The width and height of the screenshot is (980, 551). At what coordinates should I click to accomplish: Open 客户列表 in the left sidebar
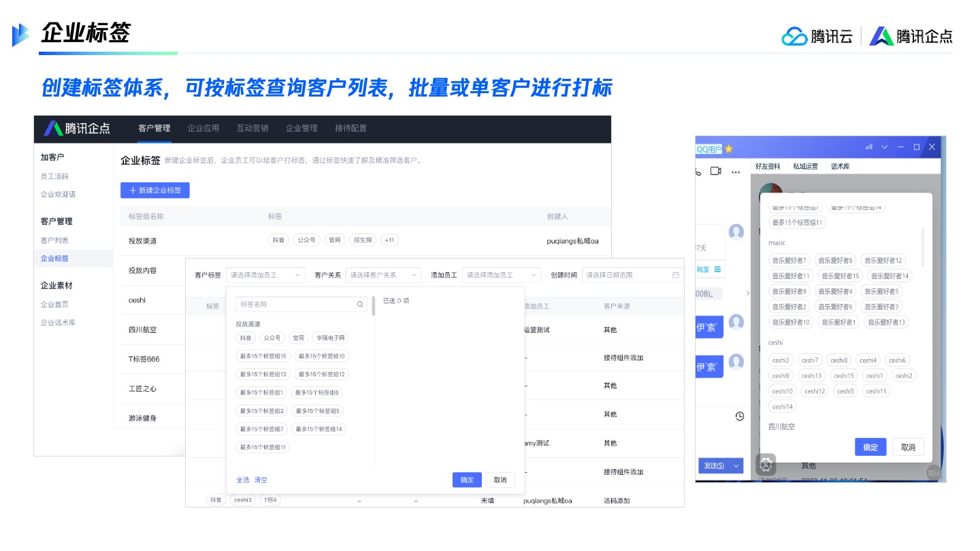coord(54,240)
